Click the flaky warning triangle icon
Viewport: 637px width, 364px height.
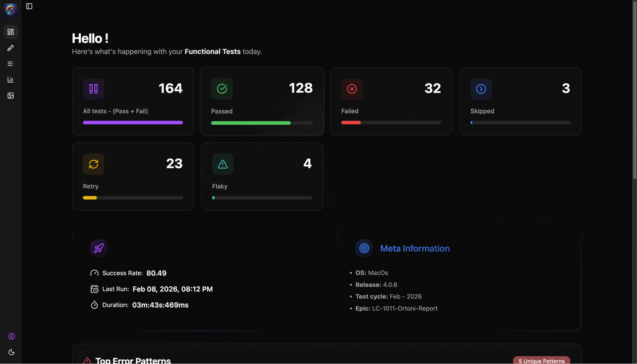click(x=223, y=164)
